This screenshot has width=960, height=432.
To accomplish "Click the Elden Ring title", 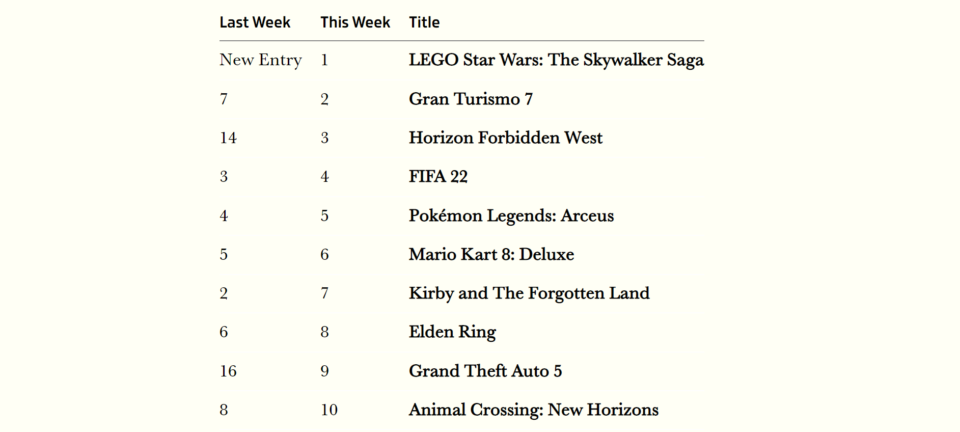I will click(452, 332).
